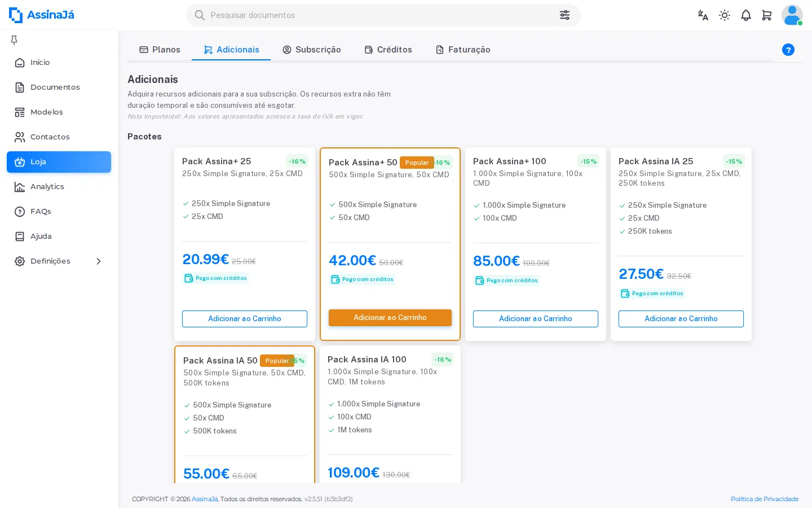Expand Definições submenu chevron
Image resolution: width=812 pixels, height=508 pixels.
[99, 261]
